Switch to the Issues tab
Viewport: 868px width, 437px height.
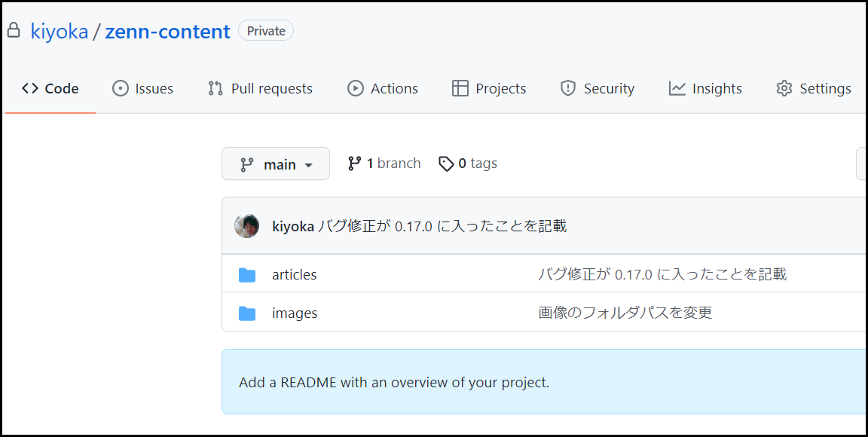click(x=143, y=89)
